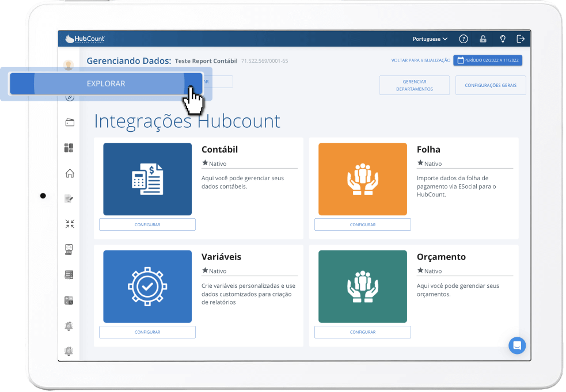The width and height of the screenshot is (566, 392).
Task: Click the Nativo star label under Contábil
Action: (214, 163)
